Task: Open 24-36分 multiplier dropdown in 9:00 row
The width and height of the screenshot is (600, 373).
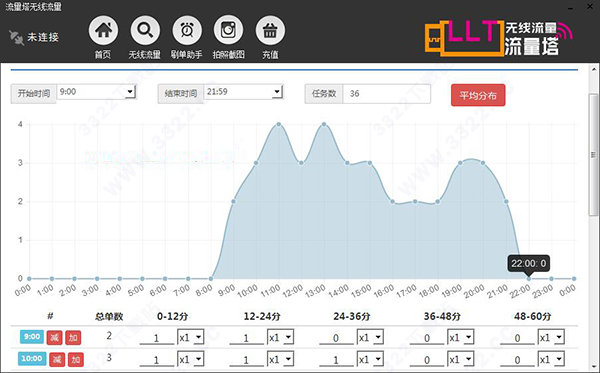Action: 370,337
